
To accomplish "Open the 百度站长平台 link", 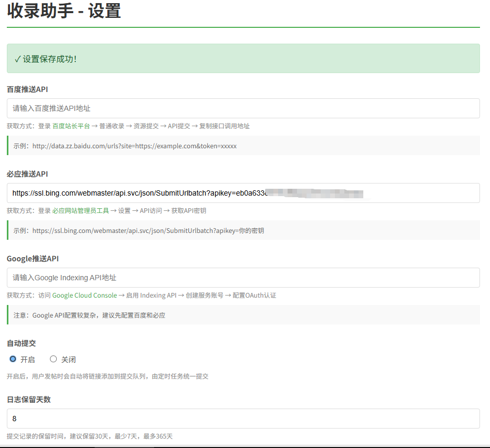I will 71,126.
